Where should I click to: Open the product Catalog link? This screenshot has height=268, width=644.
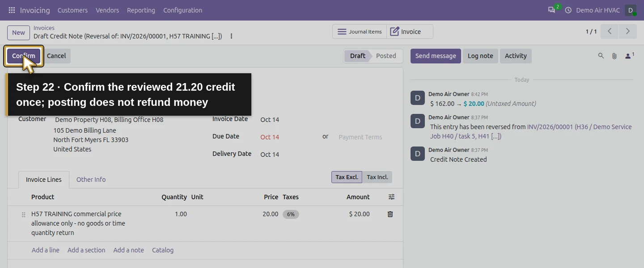click(x=163, y=250)
